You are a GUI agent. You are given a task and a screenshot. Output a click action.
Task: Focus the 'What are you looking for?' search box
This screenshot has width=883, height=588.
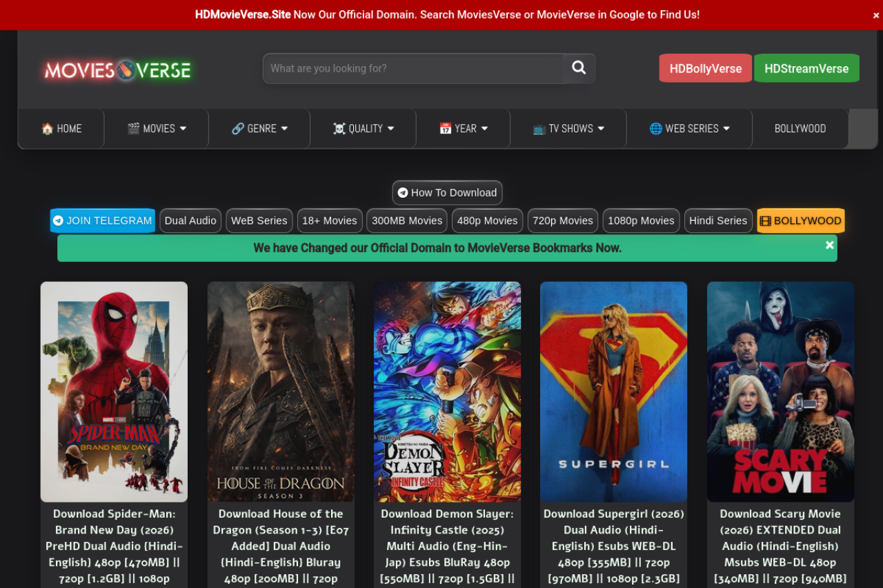click(x=413, y=68)
